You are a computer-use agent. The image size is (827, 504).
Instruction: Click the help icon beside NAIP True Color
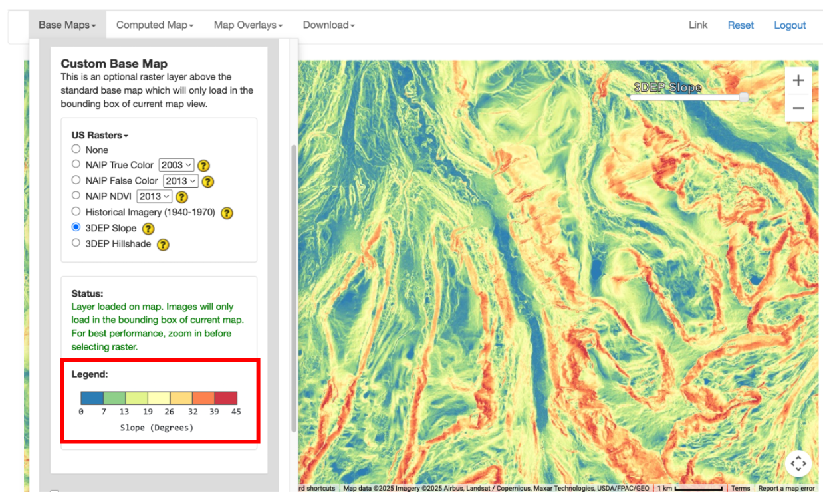click(204, 165)
